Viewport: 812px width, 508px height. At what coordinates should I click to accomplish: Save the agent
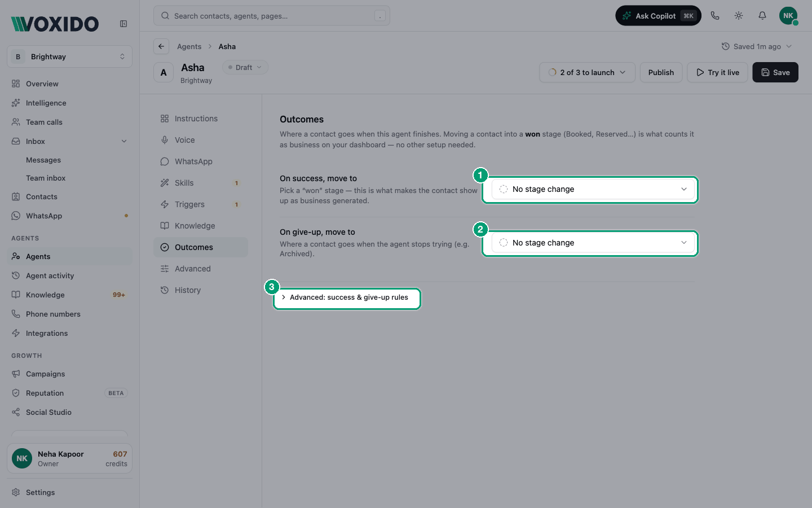[775, 72]
